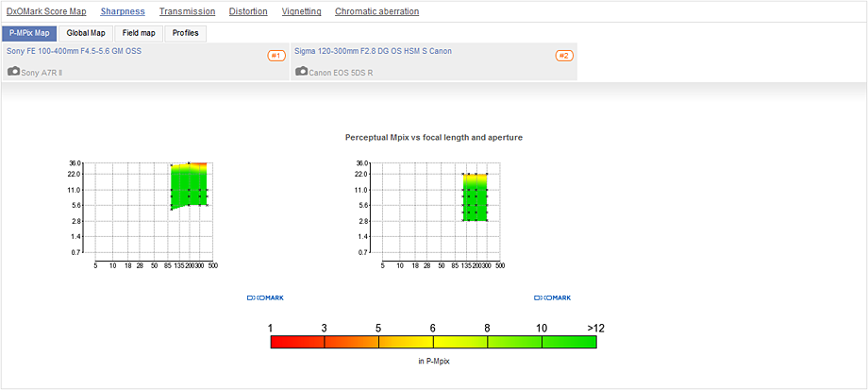
Task: Click the green 10 to >12 legend segment
Action: [x=569, y=342]
